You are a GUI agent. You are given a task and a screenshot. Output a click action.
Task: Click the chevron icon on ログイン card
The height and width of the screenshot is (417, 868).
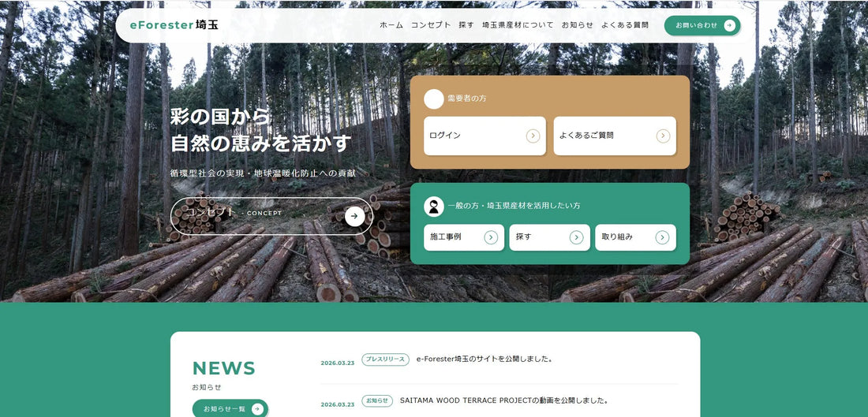click(533, 136)
